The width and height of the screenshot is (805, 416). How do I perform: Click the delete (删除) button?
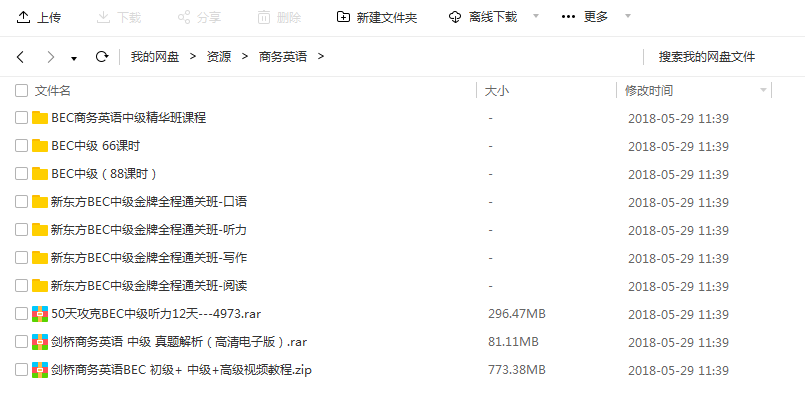click(x=279, y=17)
